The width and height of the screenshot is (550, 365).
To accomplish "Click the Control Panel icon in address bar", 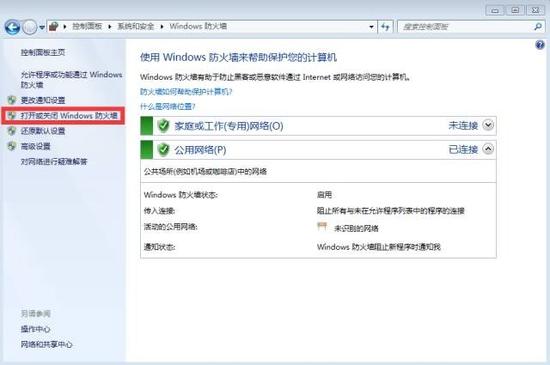I will pos(54,26).
